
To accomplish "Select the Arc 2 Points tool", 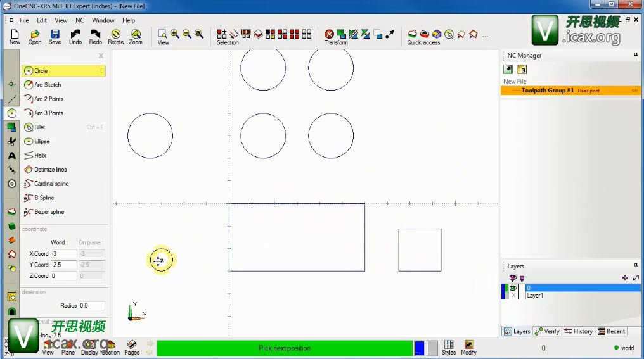I will click(x=63, y=99).
